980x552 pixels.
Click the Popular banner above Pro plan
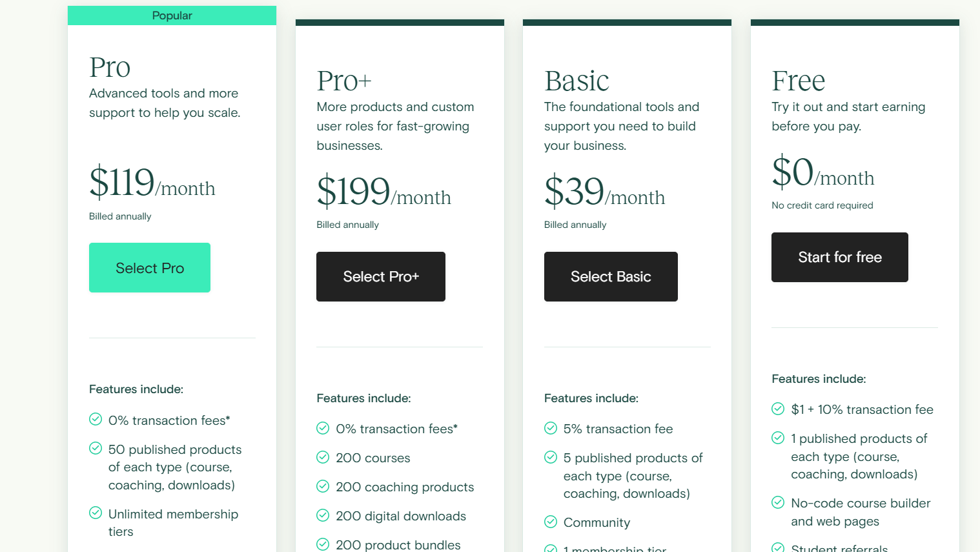tap(172, 15)
